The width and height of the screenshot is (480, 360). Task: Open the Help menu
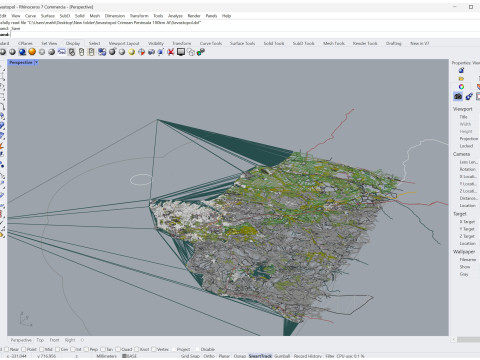coord(226,16)
